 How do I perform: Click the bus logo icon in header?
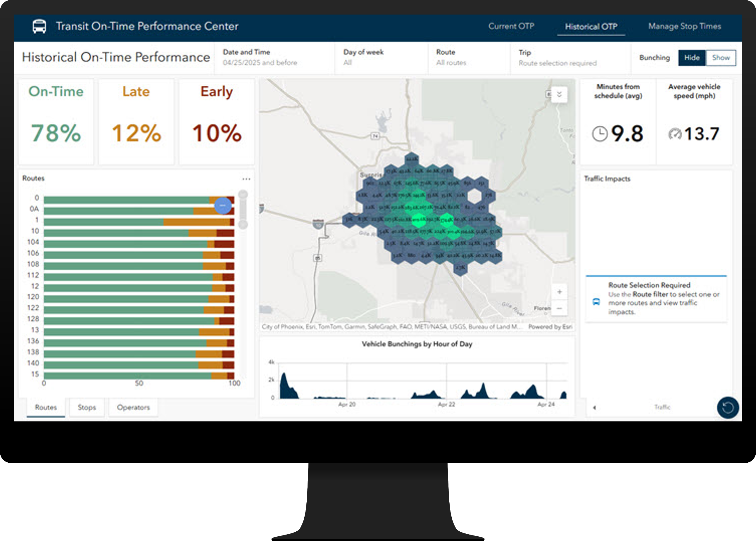point(39,26)
